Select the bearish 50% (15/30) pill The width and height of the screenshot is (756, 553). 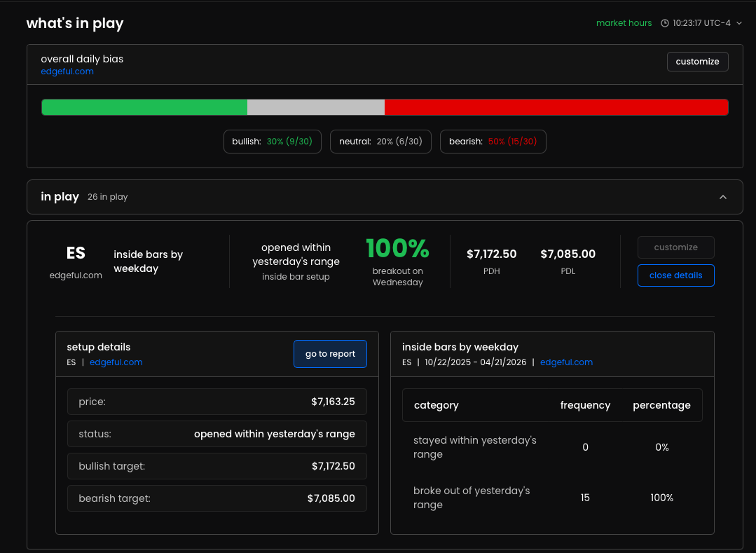(493, 142)
